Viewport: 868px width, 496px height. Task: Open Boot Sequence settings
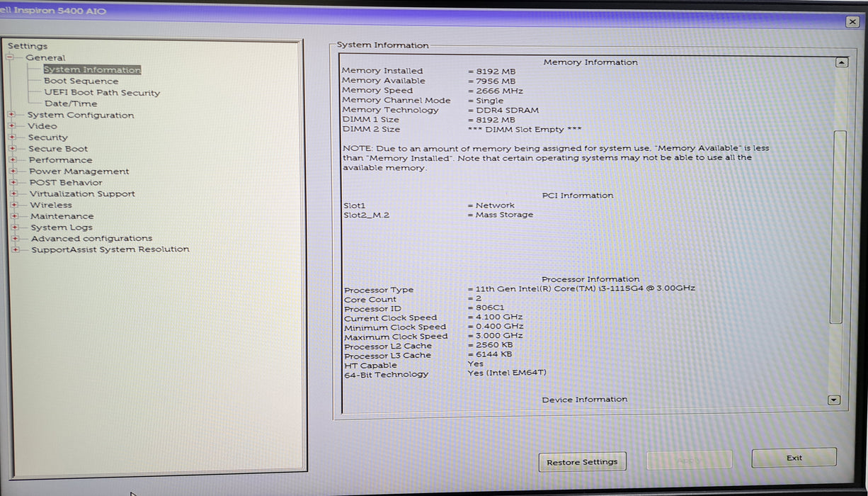(81, 81)
